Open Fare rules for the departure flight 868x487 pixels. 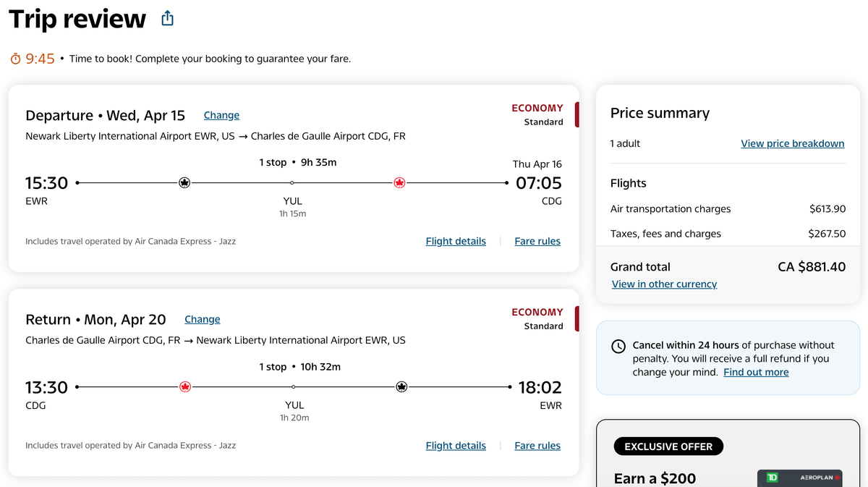[537, 241]
